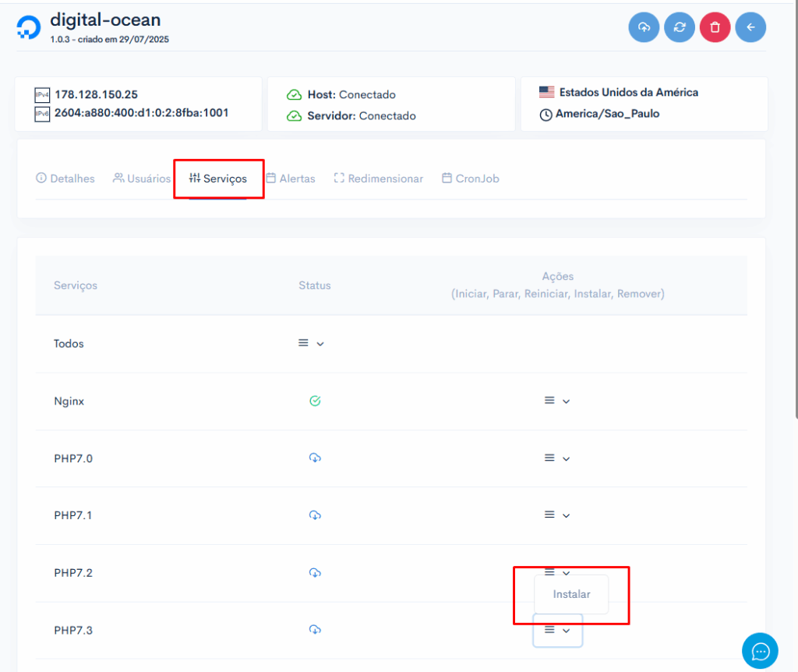Click the blue refresh sync button
Viewport: 798px width, 672px height.
click(x=680, y=27)
